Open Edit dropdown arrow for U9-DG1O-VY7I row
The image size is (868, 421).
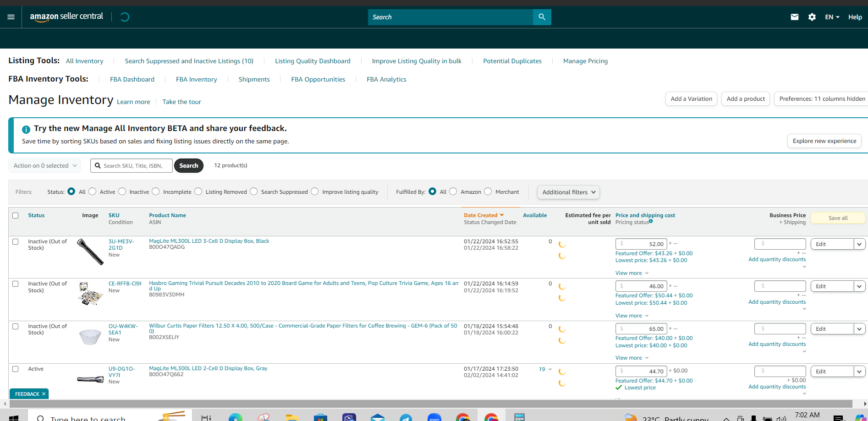pyautogui.click(x=859, y=372)
